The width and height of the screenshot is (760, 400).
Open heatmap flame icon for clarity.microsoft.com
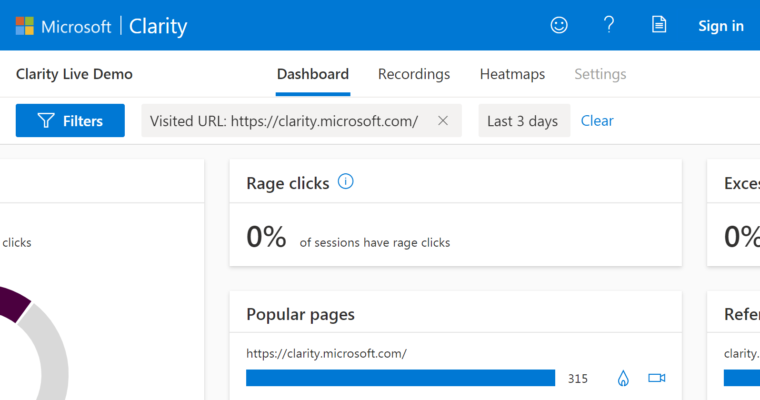(x=623, y=378)
